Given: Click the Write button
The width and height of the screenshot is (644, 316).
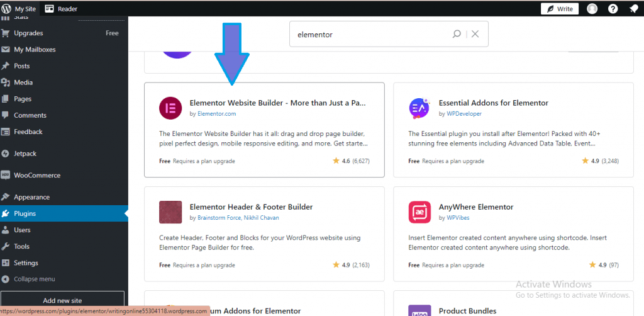Looking at the screenshot, I should [x=559, y=9].
